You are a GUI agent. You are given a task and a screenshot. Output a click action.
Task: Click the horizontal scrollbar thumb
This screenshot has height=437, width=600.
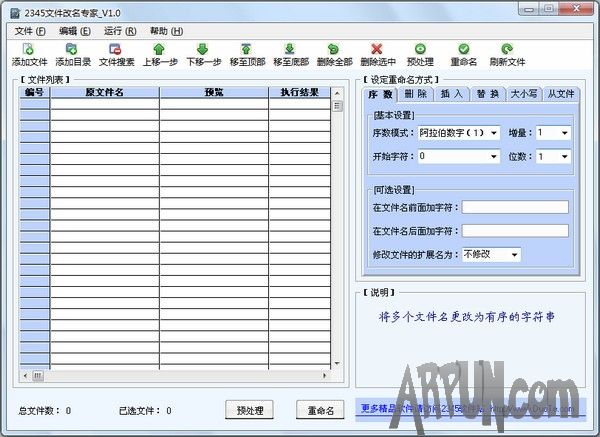(x=38, y=375)
